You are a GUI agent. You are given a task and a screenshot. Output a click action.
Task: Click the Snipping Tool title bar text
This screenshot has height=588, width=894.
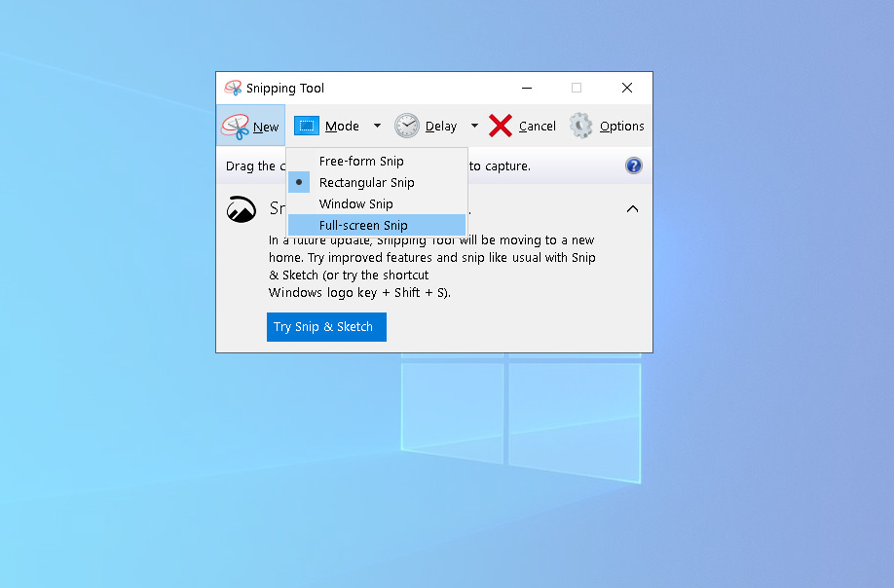(x=285, y=89)
